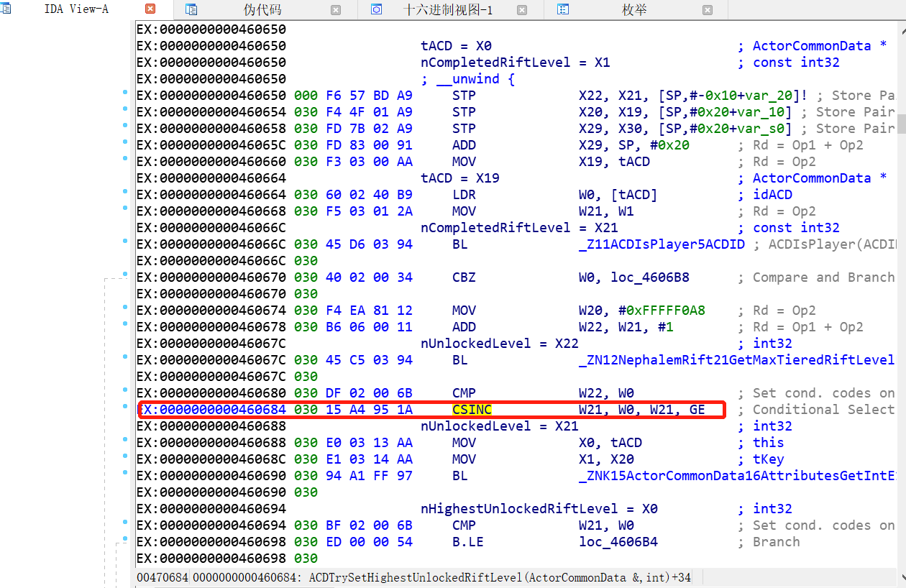The width and height of the screenshot is (906, 588).
Task: Click the 'idACD' comment
Action: click(772, 195)
